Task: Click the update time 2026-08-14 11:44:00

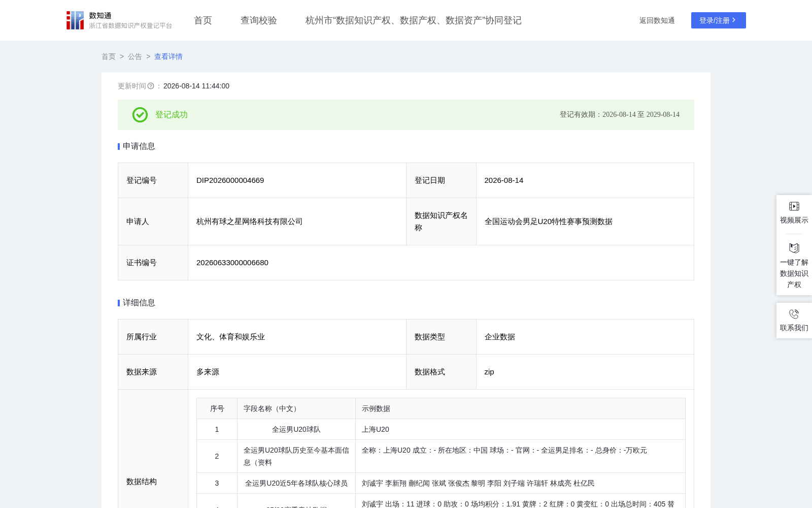Action: coord(196,86)
